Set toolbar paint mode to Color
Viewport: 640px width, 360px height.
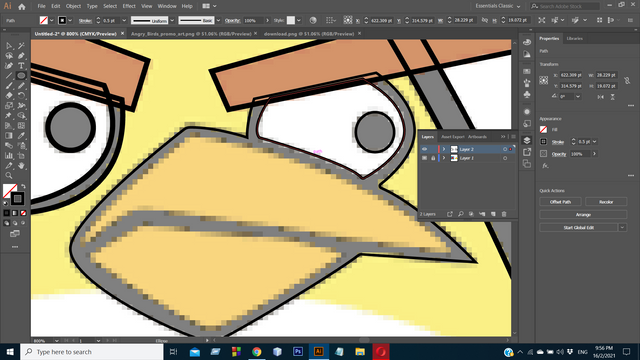pos(7,213)
